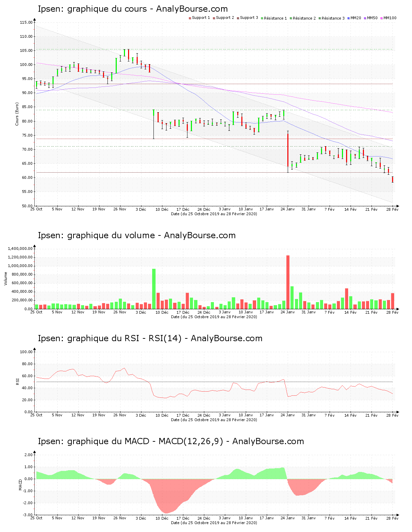Click the 75.00 price axis value
The height and width of the screenshot is (532, 412).
(27, 136)
